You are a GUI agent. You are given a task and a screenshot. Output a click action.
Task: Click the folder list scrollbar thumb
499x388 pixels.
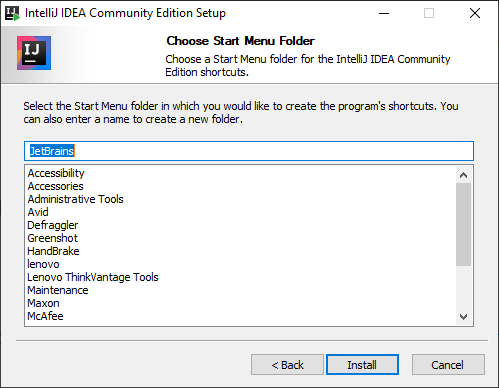pos(463,224)
